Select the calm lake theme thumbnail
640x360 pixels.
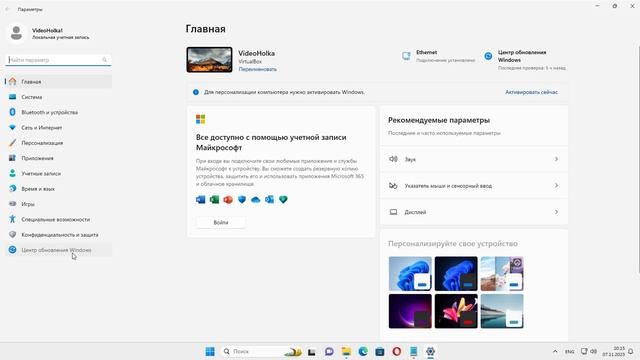(502, 311)
